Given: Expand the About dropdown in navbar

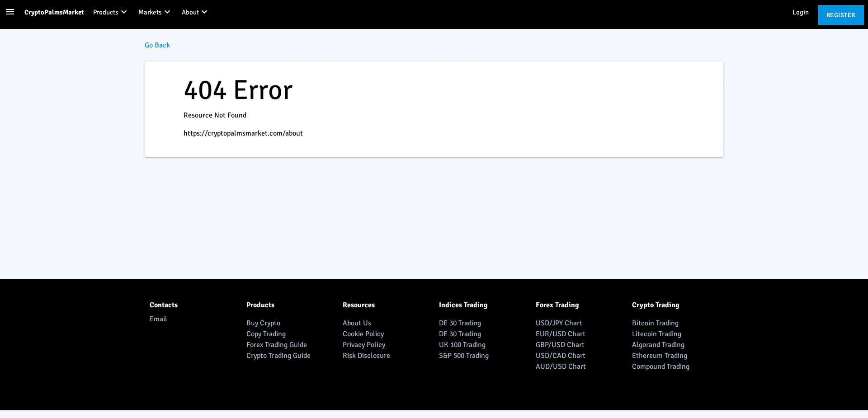Looking at the screenshot, I should pyautogui.click(x=194, y=12).
